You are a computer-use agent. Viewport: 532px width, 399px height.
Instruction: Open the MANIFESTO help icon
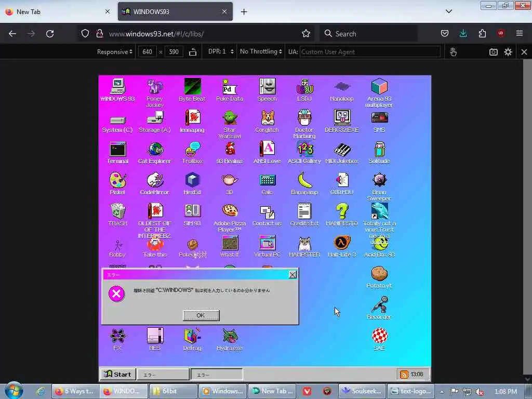tap(342, 215)
